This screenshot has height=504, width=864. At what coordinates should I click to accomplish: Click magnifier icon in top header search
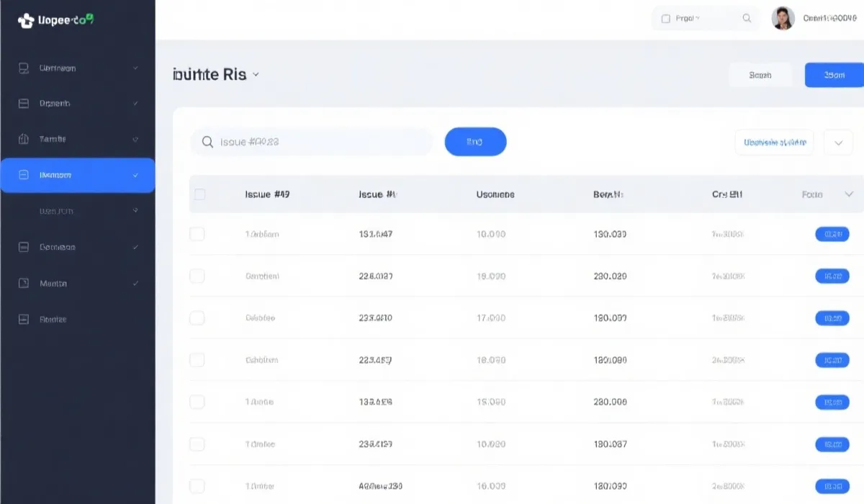747,19
